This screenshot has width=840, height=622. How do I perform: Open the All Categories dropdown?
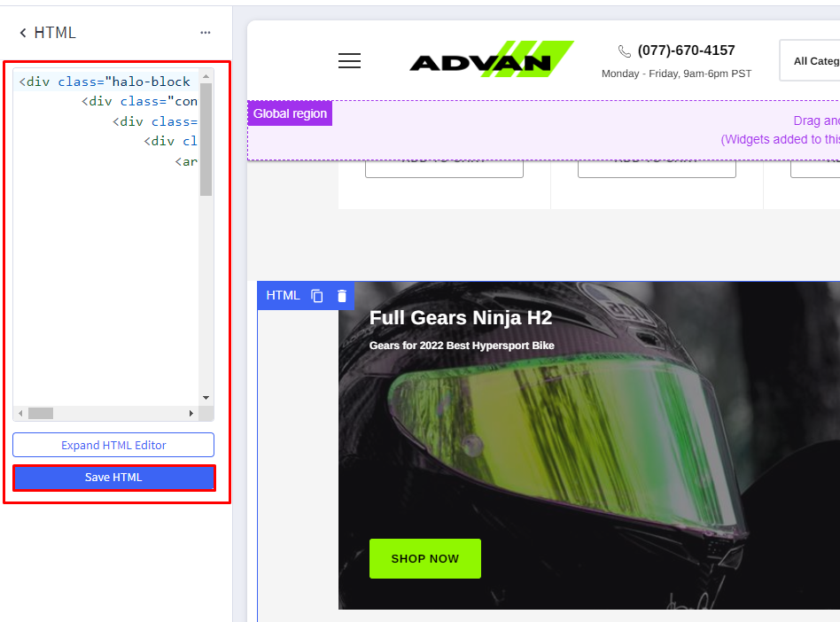click(x=810, y=60)
